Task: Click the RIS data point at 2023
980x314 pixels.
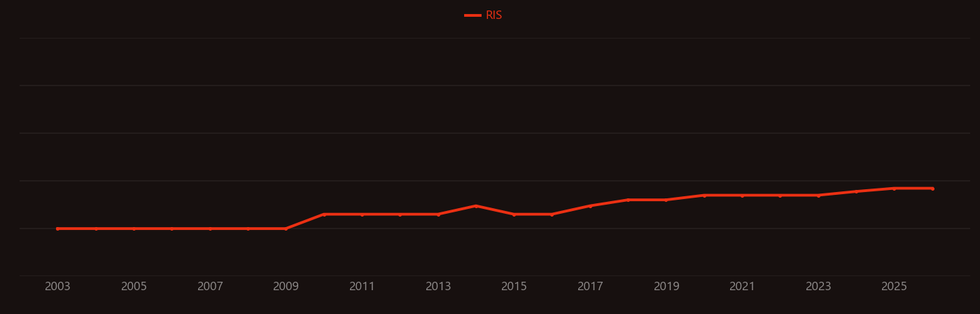Action: click(x=818, y=196)
